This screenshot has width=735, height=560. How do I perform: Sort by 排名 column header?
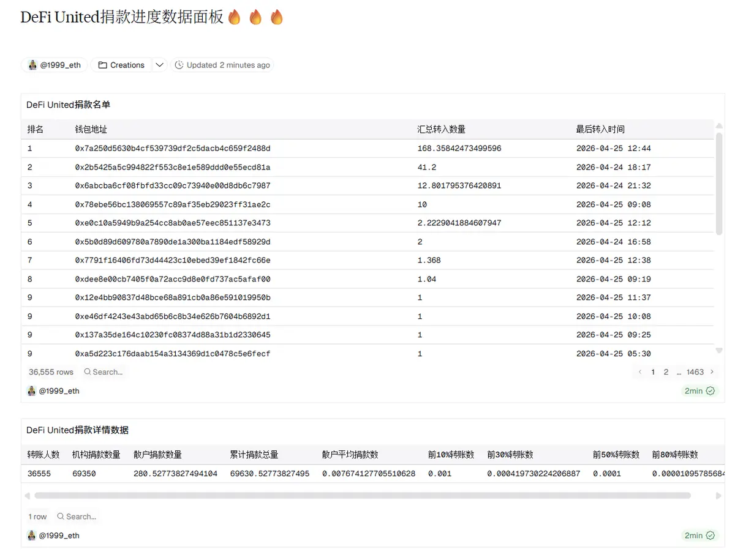(36, 129)
